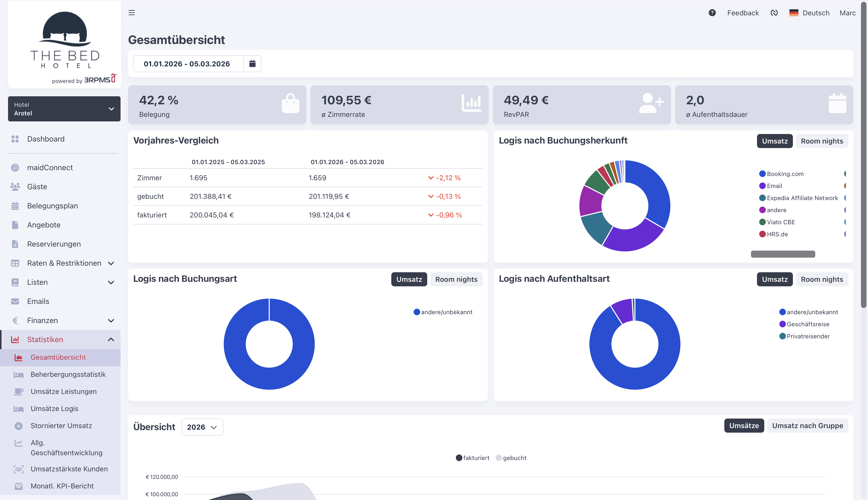Click the date range input field
Viewport: 868px width, 500px height.
[187, 64]
